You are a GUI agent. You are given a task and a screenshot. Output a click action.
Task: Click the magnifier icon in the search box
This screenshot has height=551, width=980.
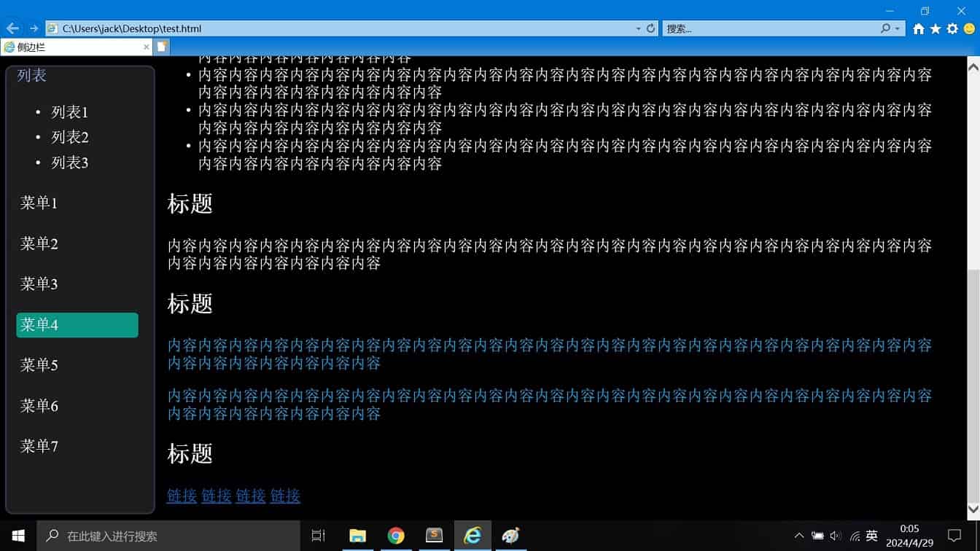885,28
